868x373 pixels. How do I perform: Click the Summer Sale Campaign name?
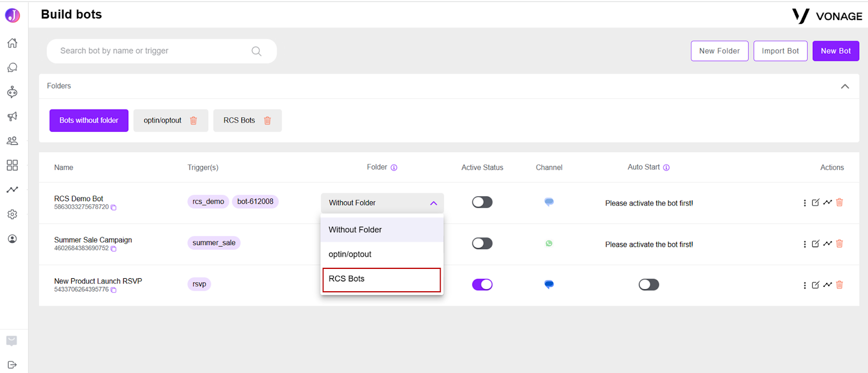(93, 240)
